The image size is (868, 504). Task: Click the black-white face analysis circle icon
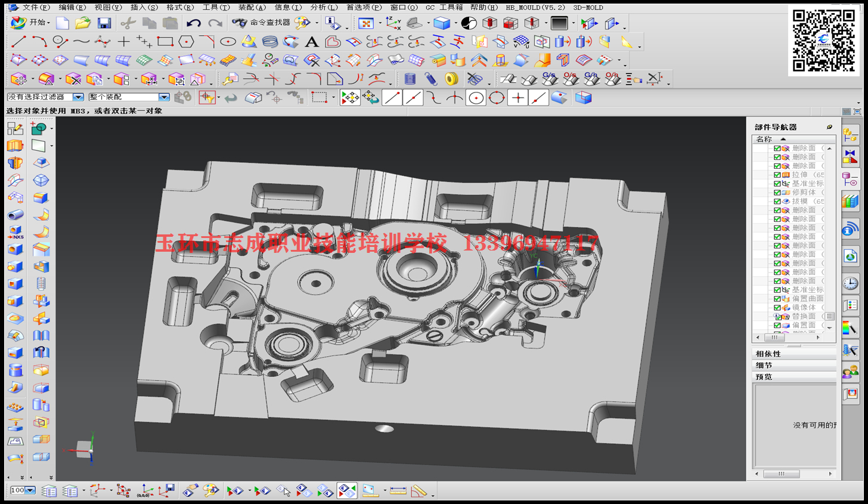469,23
